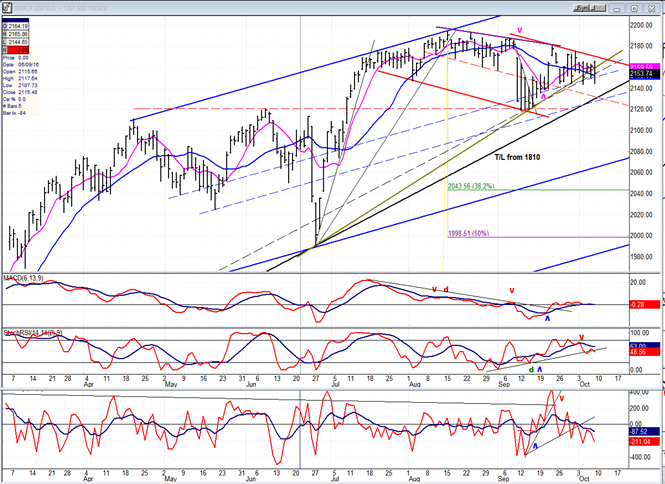
Task: Click the 2043.56 (38.2%) retracement label
Action: (x=471, y=186)
